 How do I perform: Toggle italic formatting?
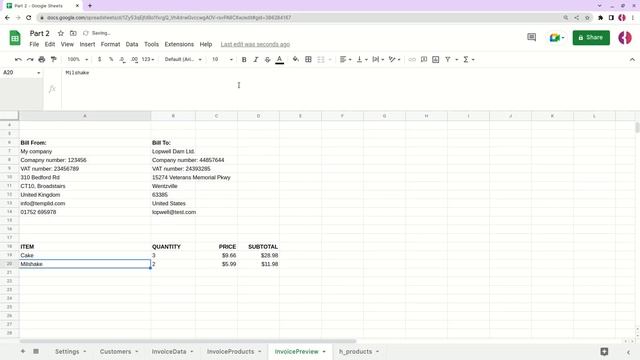click(256, 60)
